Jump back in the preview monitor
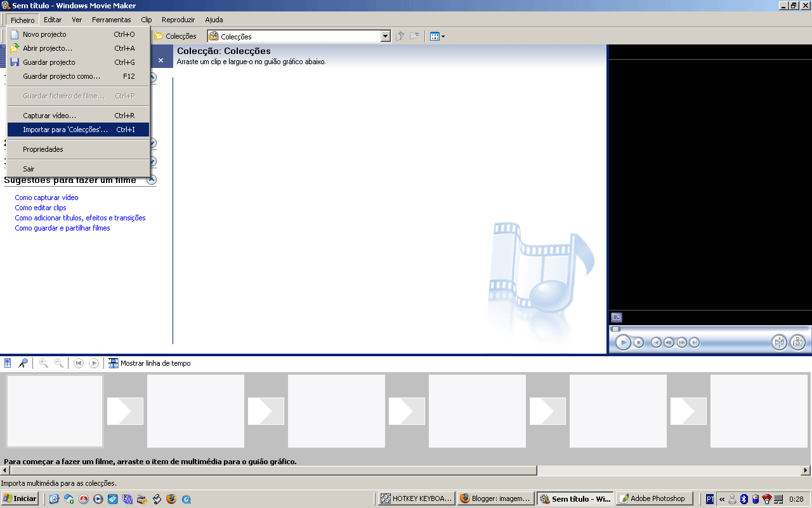The width and height of the screenshot is (812, 508). click(657, 343)
